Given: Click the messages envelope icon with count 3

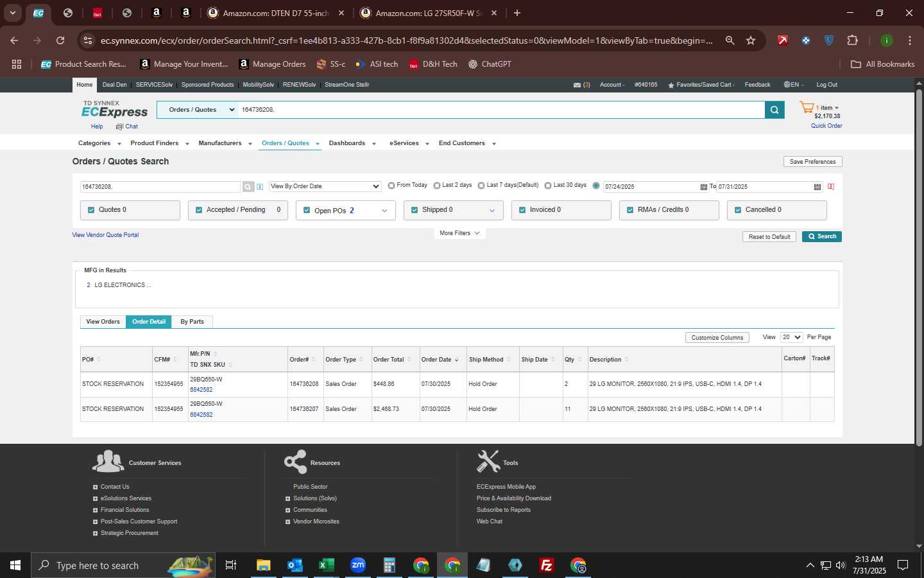Looking at the screenshot, I should tap(577, 85).
